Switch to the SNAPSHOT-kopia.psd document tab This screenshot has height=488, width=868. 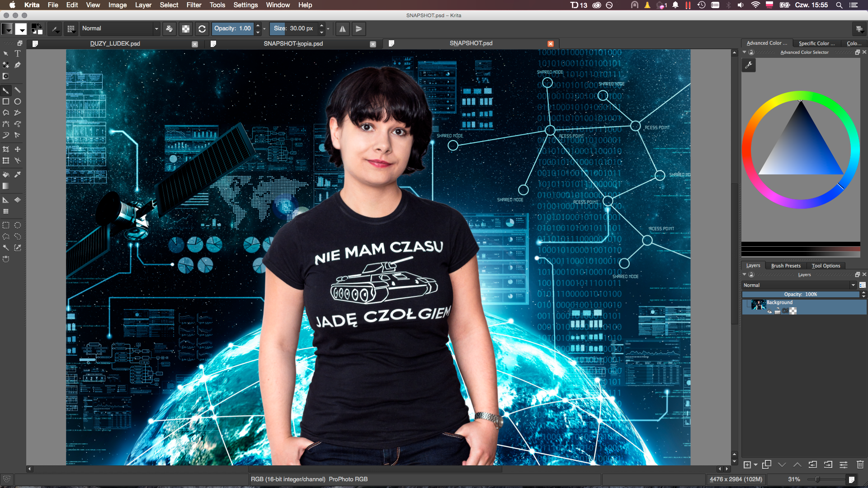pos(293,44)
